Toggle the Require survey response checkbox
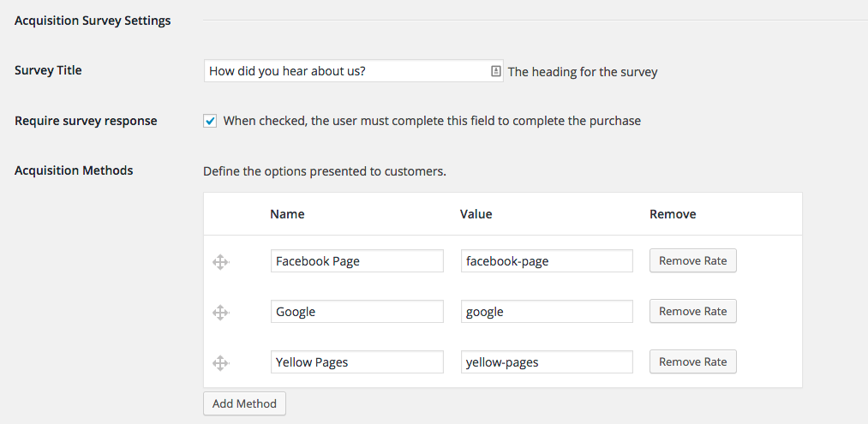868x424 pixels. pyautogui.click(x=210, y=121)
